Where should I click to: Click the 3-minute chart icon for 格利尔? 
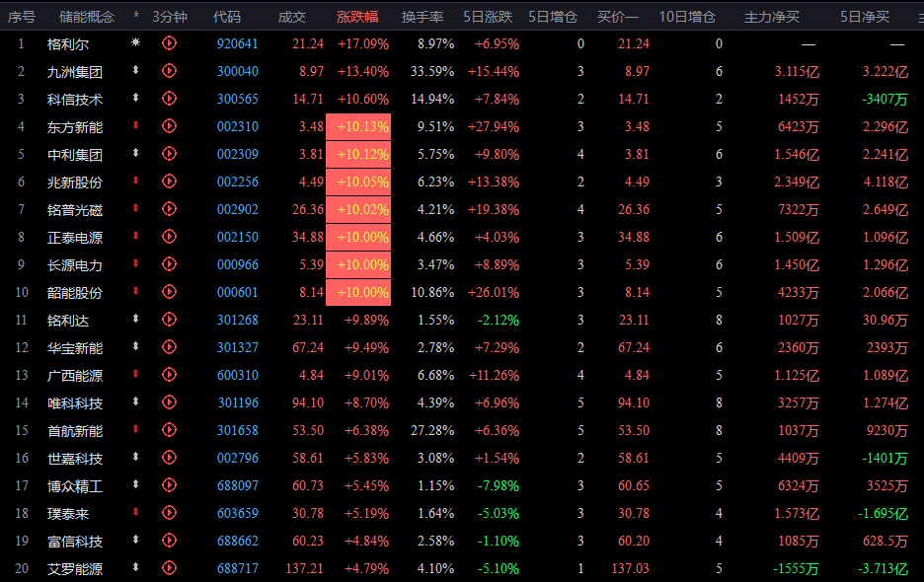point(169,43)
